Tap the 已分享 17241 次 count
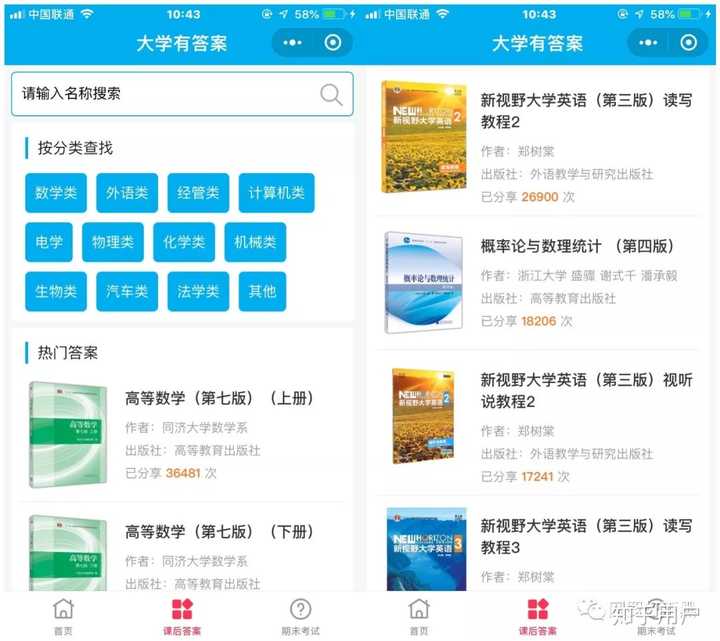This screenshot has height=641, width=720. point(525,477)
